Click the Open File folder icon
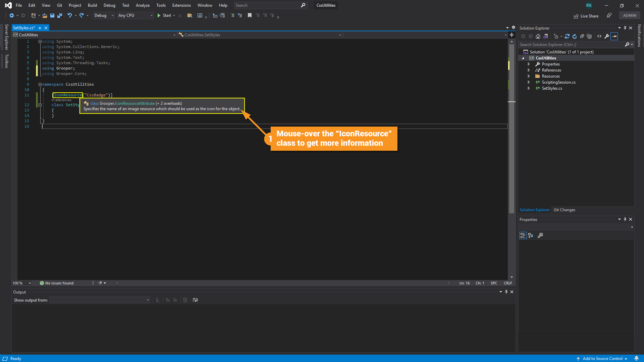Viewport: 644px width, 362px height. [45, 15]
